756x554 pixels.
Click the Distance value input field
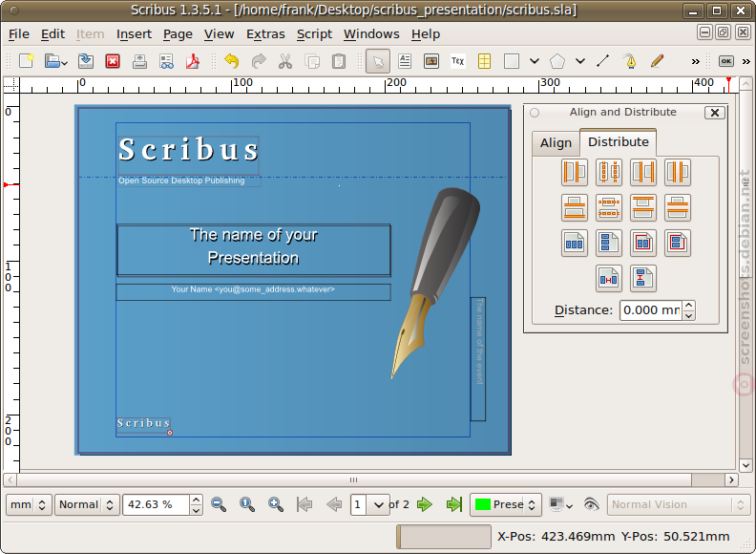point(651,310)
